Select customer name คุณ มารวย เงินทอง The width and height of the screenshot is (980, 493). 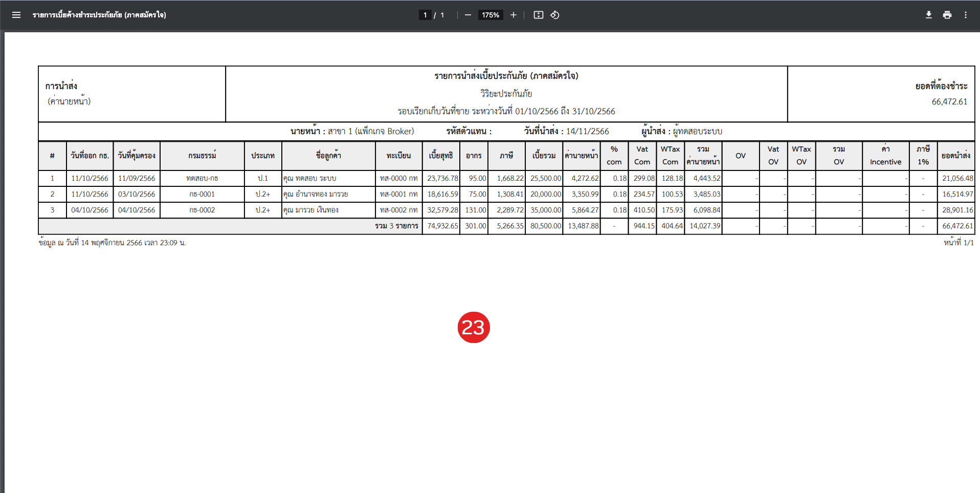(311, 210)
